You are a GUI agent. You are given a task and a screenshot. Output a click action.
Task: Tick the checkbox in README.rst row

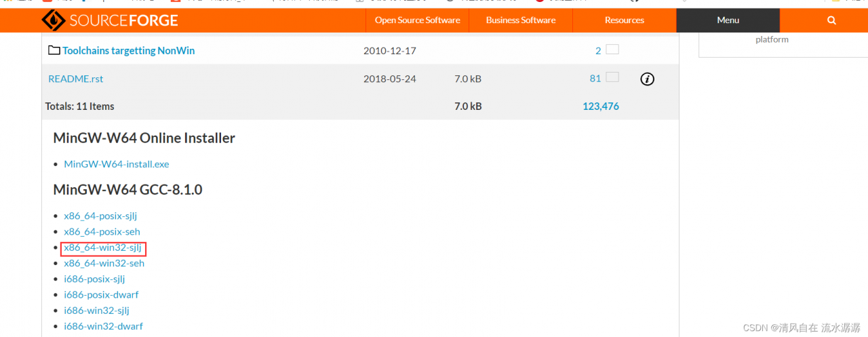tap(612, 77)
